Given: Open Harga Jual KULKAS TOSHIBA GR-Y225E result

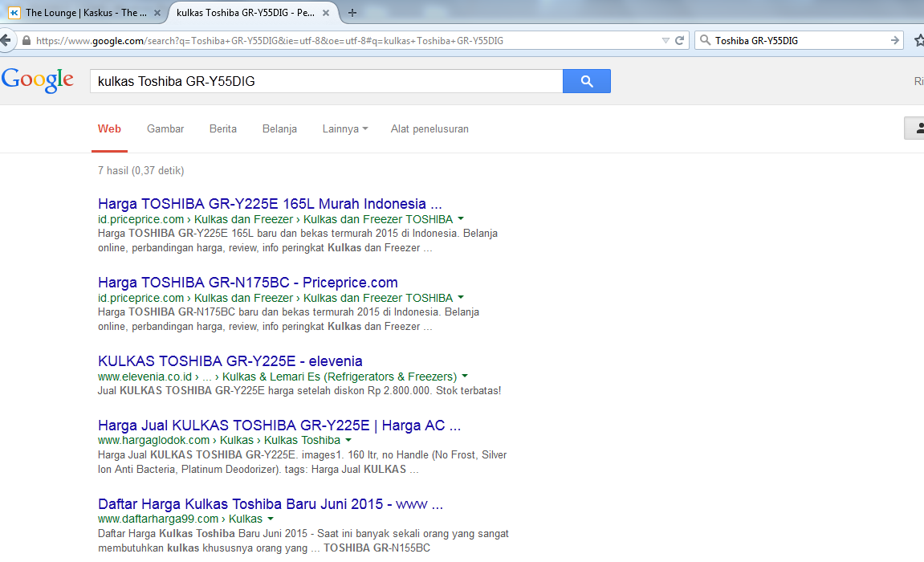Looking at the screenshot, I should click(x=279, y=426).
